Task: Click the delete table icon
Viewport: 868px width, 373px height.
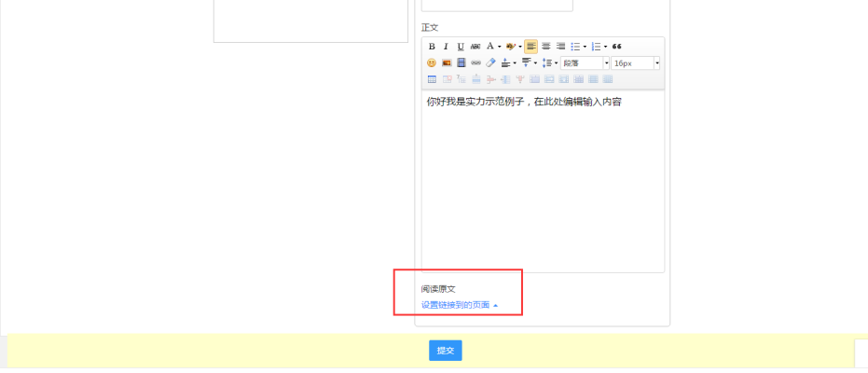Action: [447, 79]
